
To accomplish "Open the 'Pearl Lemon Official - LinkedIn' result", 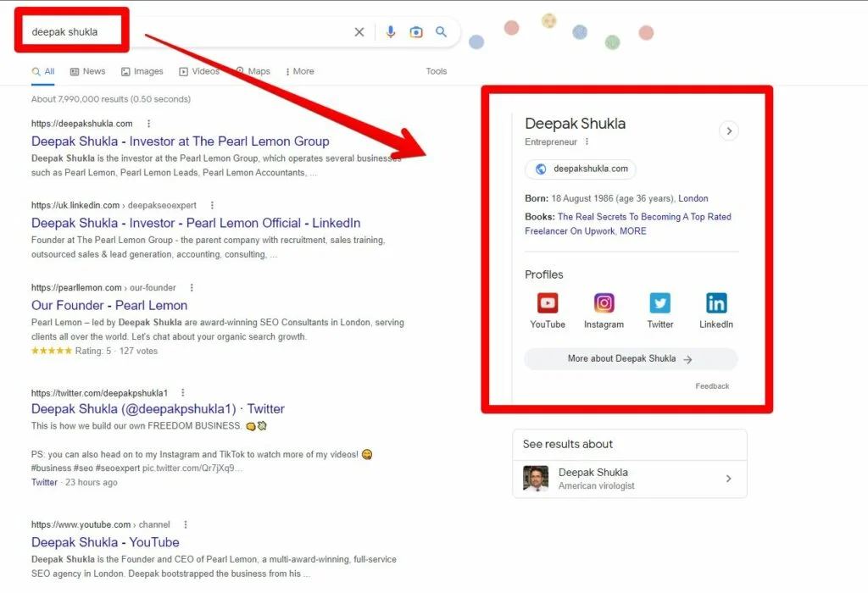I will point(196,224).
